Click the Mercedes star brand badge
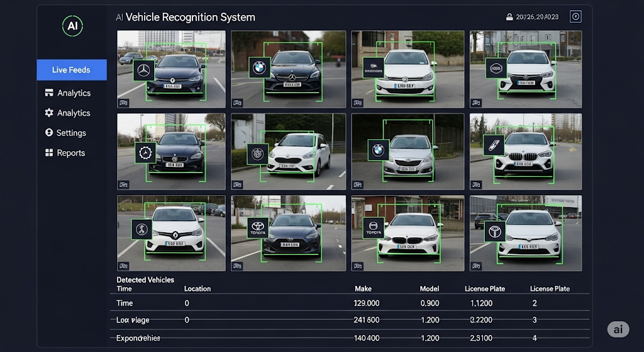Screen dimensions: 644x352 click(x=144, y=71)
